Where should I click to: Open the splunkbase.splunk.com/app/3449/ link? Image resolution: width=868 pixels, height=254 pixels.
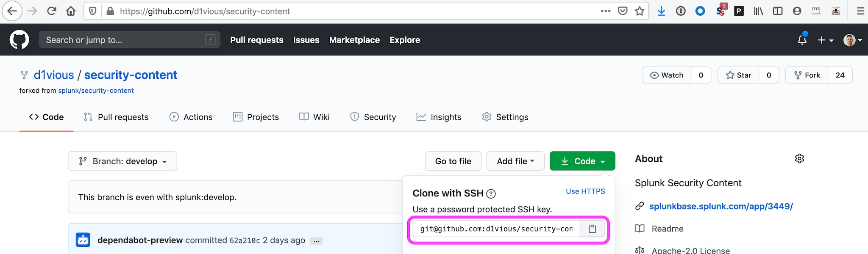(x=721, y=206)
